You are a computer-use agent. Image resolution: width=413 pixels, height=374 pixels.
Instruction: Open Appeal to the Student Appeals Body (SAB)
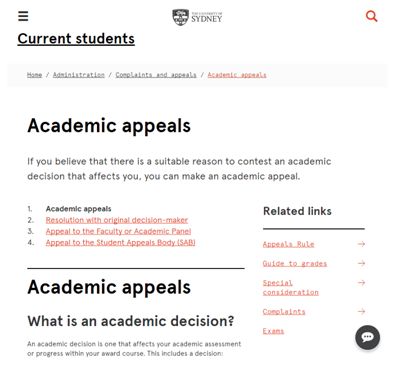click(121, 243)
